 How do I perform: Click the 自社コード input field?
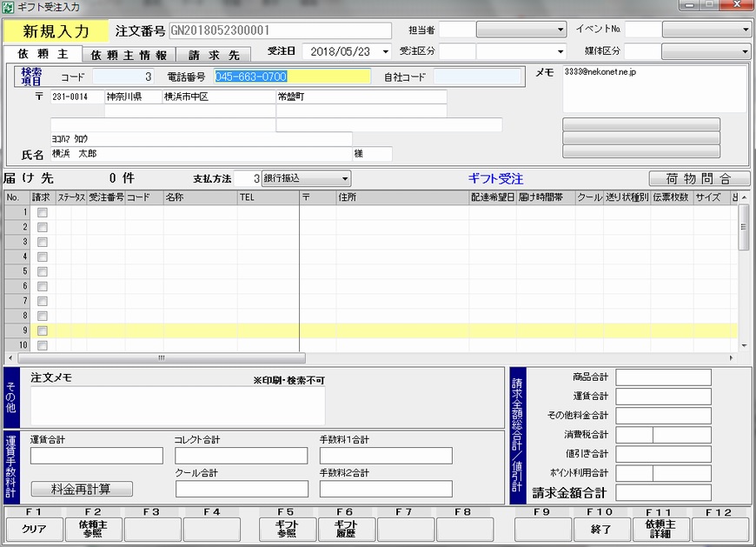(477, 77)
